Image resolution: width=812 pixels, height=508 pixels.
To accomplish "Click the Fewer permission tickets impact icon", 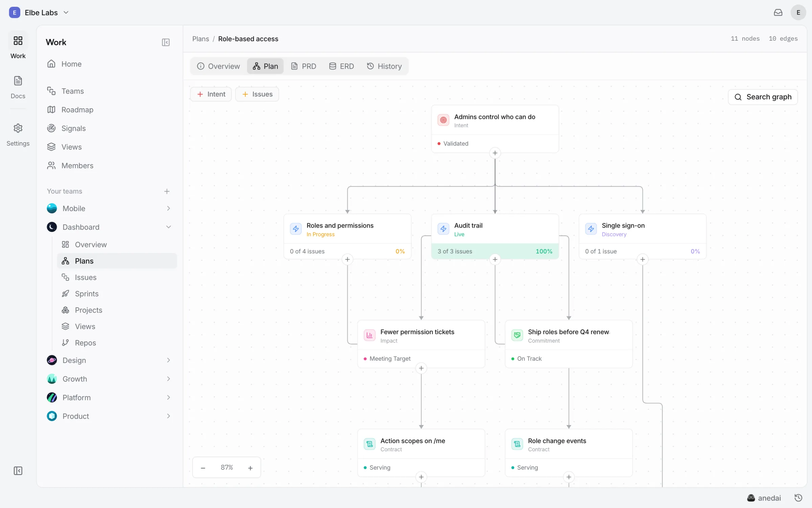I will (369, 335).
